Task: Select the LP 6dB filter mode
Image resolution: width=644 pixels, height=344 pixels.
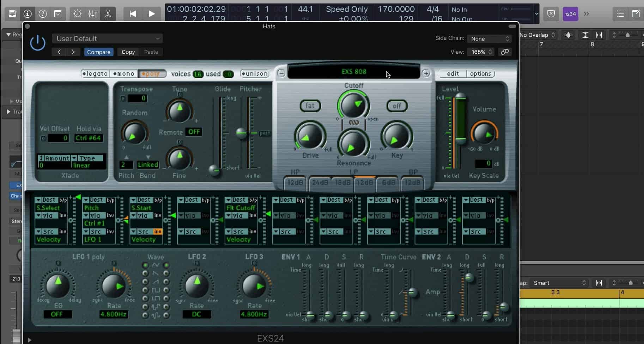Action: click(x=388, y=183)
